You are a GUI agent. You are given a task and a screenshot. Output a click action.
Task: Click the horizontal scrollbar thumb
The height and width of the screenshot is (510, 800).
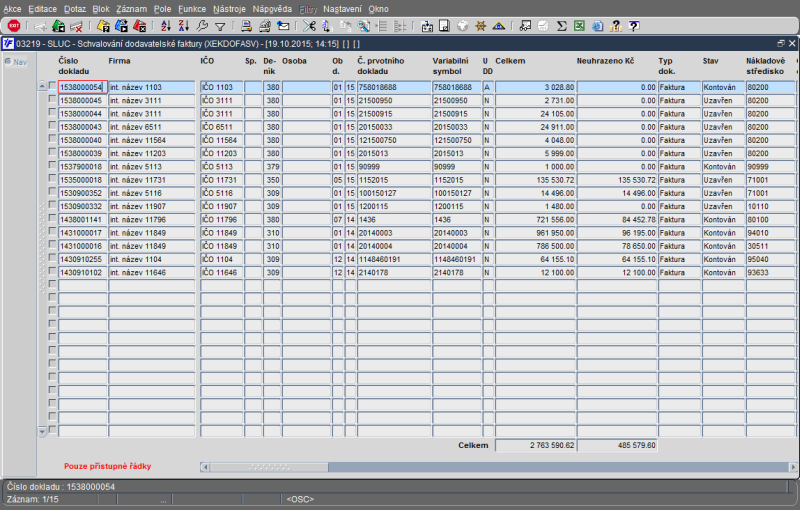click(x=269, y=467)
